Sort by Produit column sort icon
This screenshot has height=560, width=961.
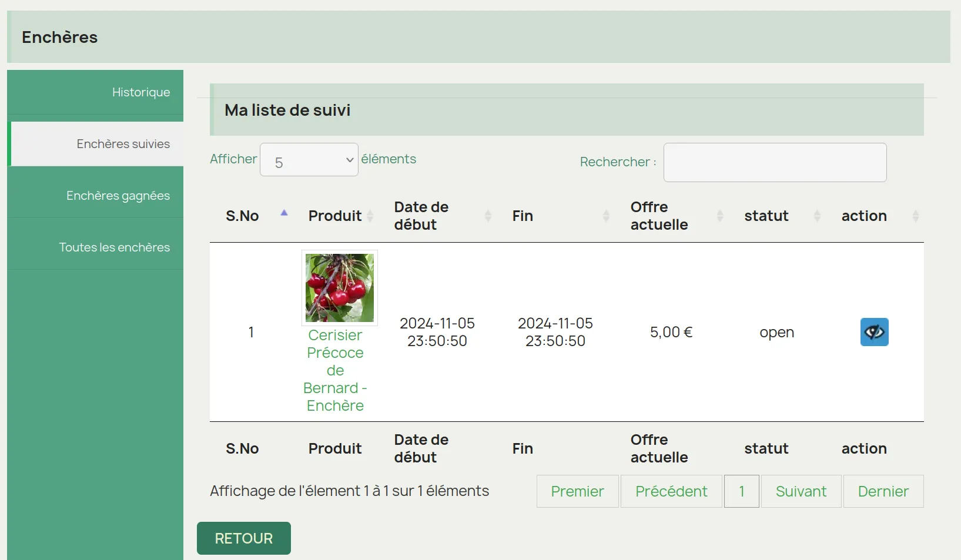click(x=370, y=216)
